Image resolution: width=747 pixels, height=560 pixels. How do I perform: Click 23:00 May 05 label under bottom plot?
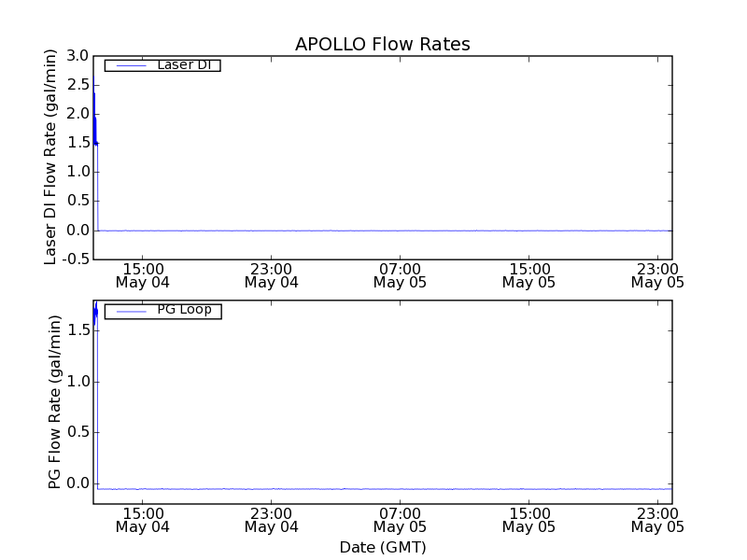pos(657,519)
